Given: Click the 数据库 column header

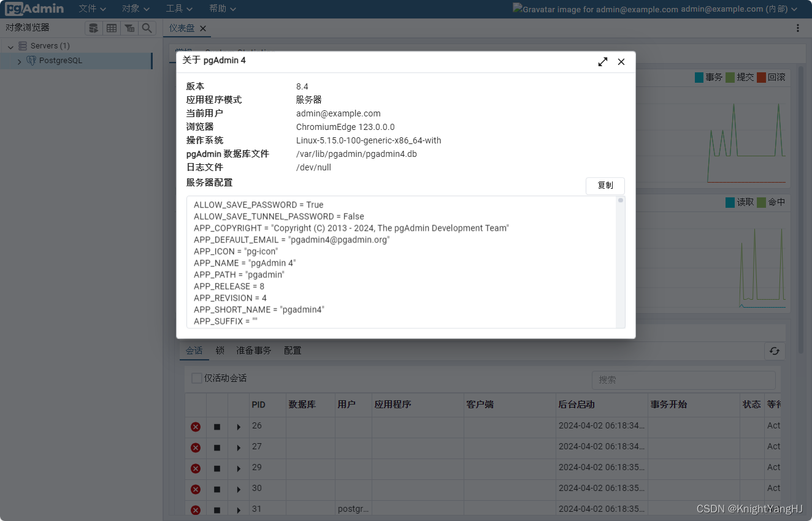Looking at the screenshot, I should (x=310, y=405).
